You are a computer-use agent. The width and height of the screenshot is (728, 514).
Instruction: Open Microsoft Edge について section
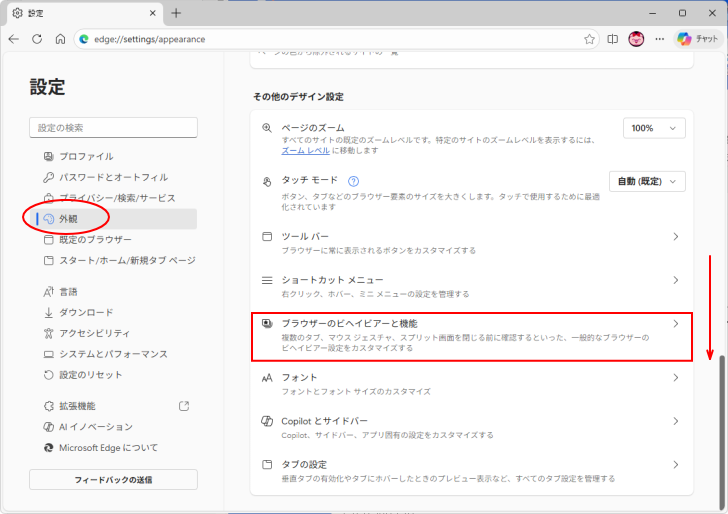coord(114,448)
